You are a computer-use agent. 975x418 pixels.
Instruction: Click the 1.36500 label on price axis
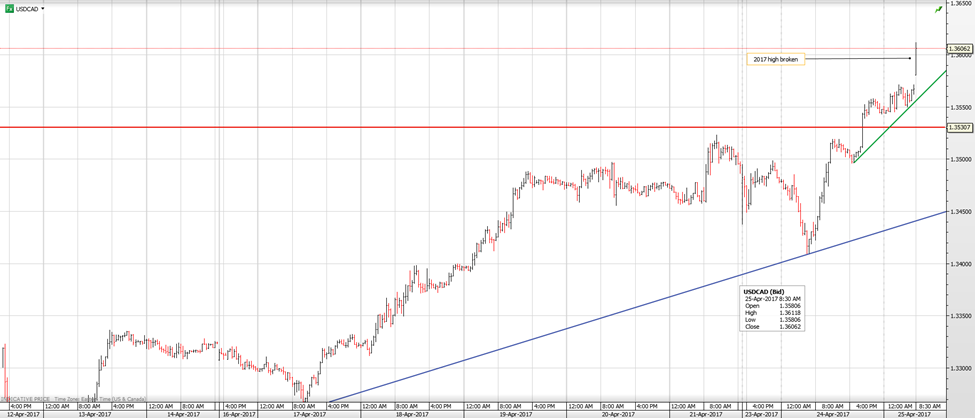[960, 3]
